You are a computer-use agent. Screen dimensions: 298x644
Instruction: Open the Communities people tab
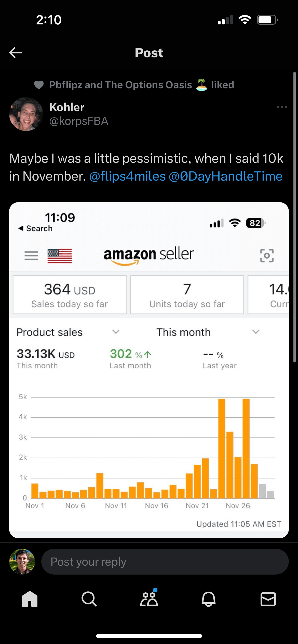point(149,599)
